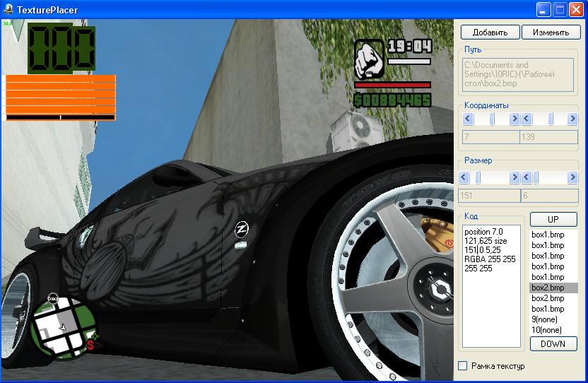The image size is (588, 383).
Task: Click left arrow of second Размер scrollbar
Action: coord(527,177)
